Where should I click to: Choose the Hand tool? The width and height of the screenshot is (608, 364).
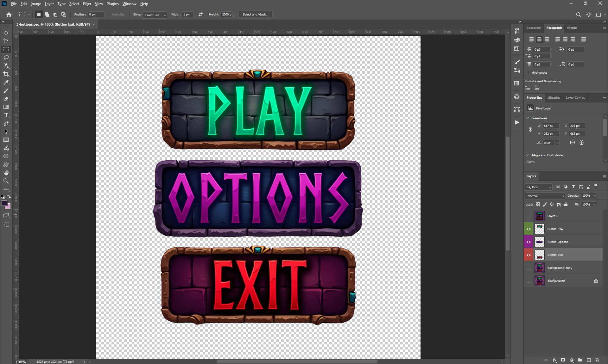[6, 173]
